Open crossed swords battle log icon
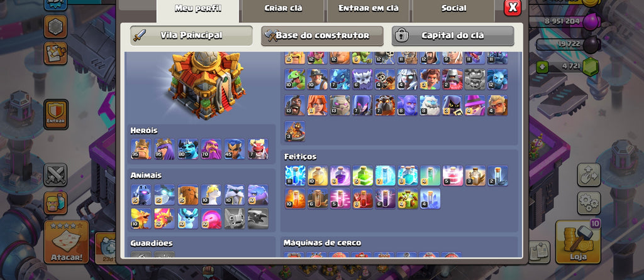 pos(55,175)
